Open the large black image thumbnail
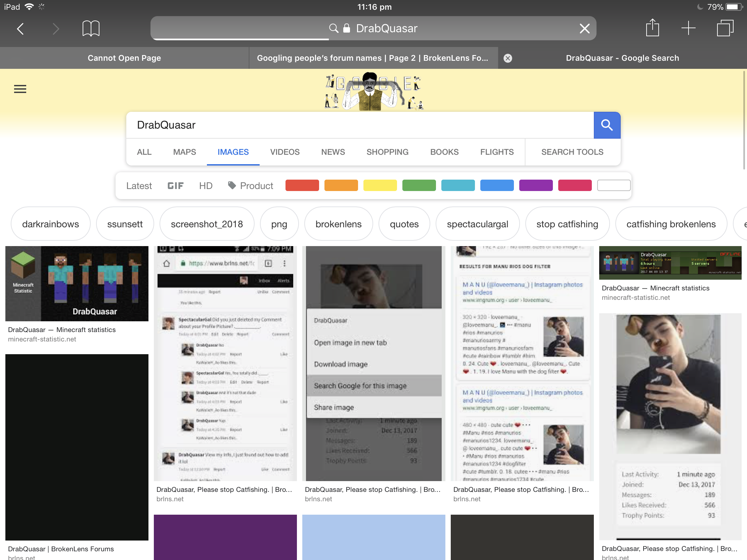747x560 pixels. tap(77, 447)
